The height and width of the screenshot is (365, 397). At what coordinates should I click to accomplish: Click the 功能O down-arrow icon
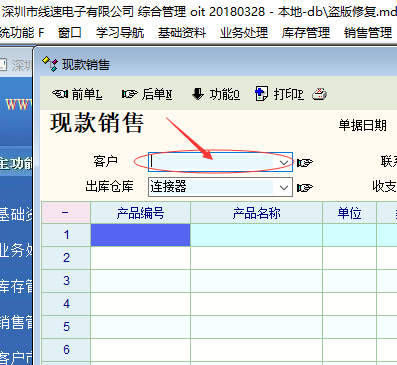[198, 94]
